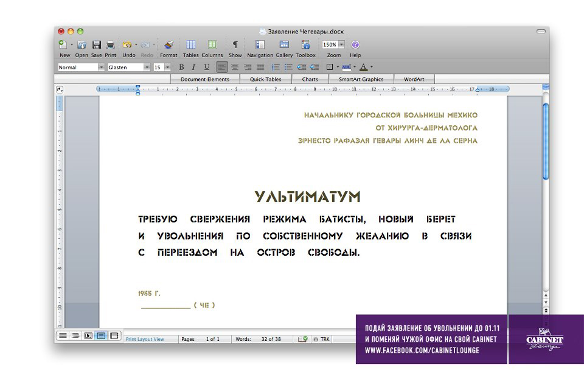Click the Borders icon
Viewport: 584px width, 392px height.
coord(330,67)
